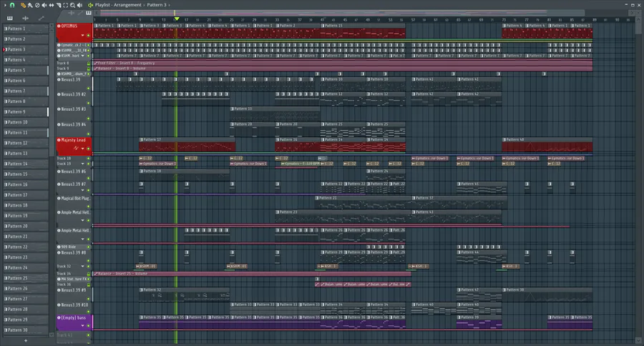Open the Track 19 dropdown arrow
644x346 pixels.
82,164
